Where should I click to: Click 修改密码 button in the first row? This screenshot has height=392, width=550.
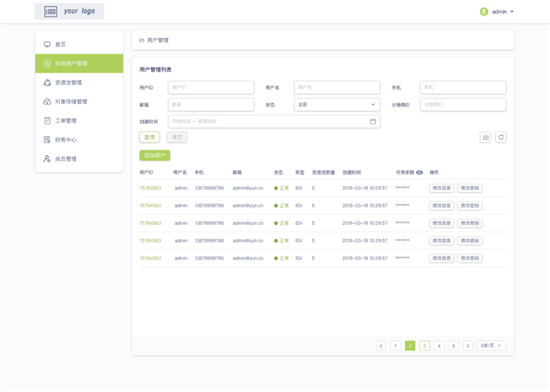470,188
